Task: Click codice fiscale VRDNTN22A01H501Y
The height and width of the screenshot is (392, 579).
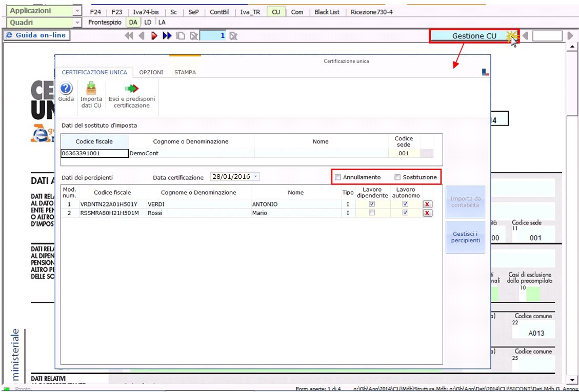Action: (113, 204)
